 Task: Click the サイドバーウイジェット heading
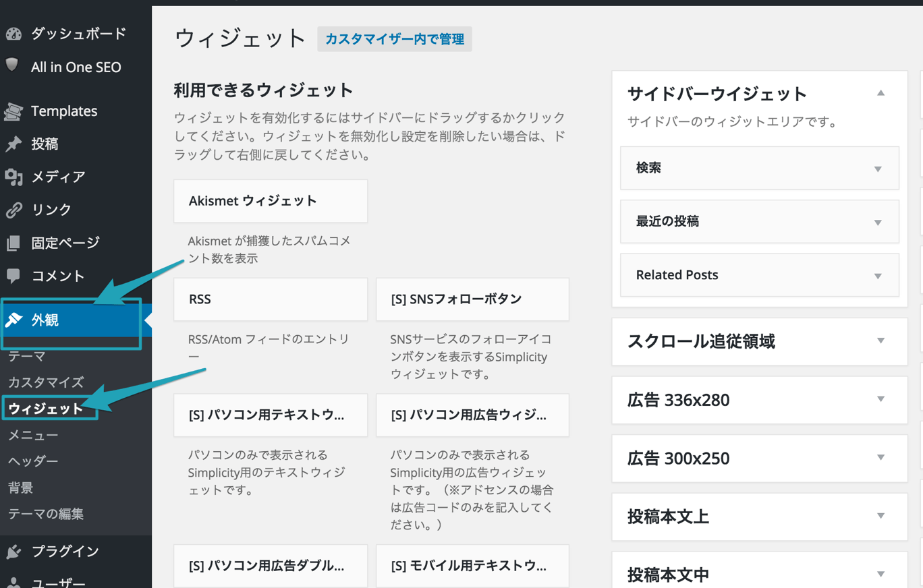tap(717, 94)
